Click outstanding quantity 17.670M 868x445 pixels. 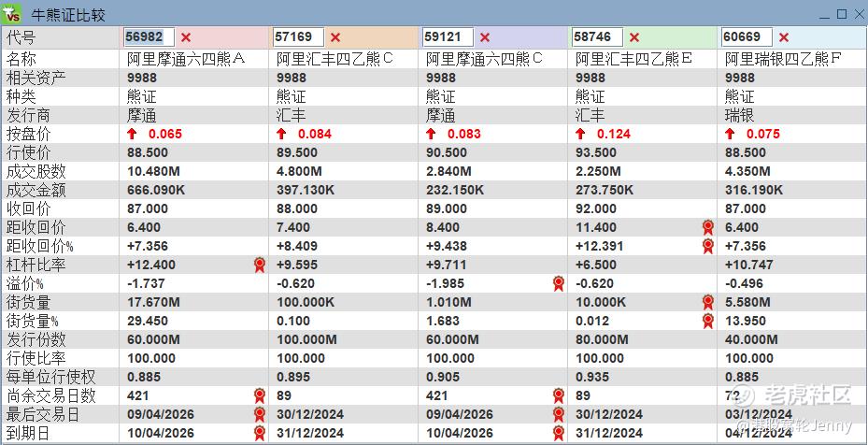pyautogui.click(x=153, y=302)
